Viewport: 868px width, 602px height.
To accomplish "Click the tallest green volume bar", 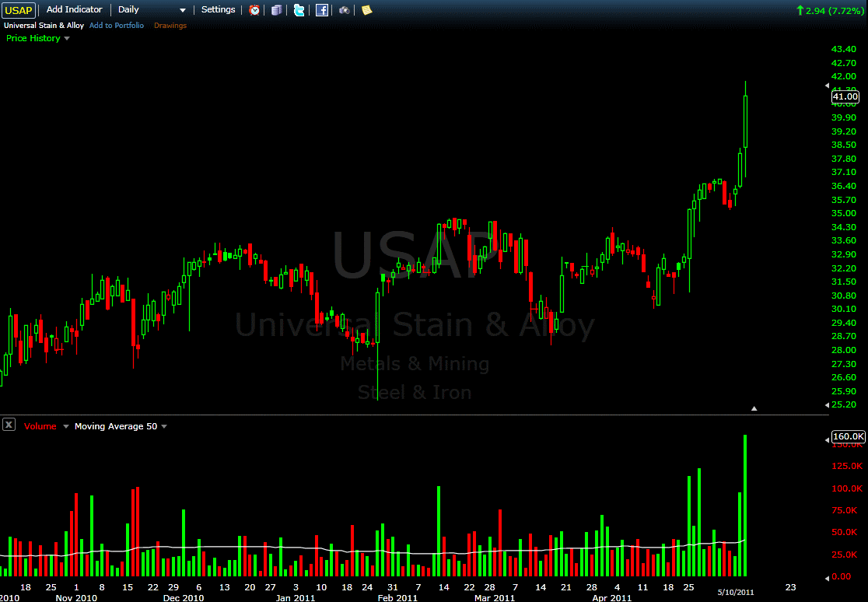I will click(745, 506).
